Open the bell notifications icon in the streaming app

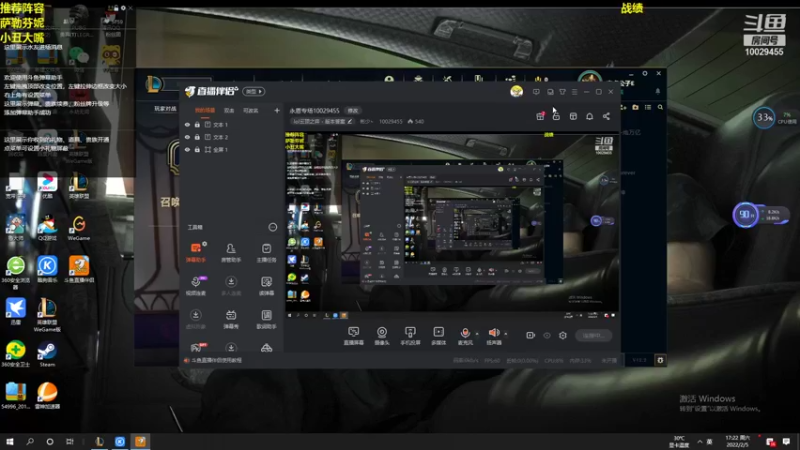589,116
